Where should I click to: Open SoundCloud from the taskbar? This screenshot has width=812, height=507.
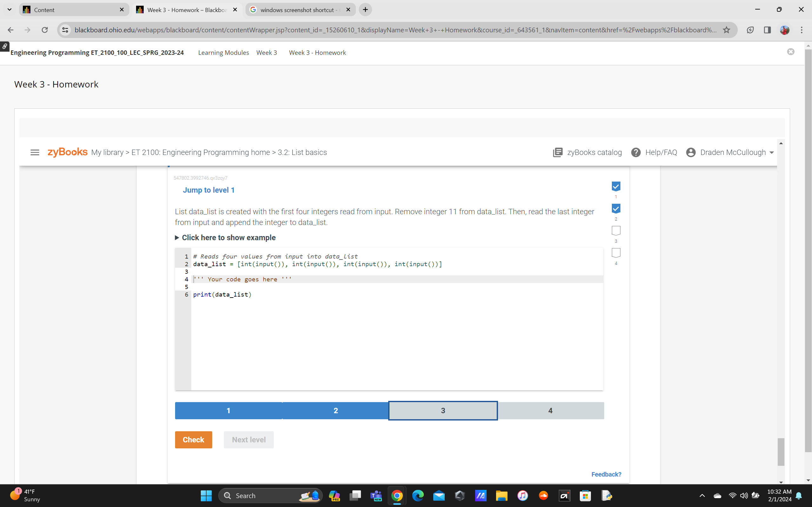(544, 495)
